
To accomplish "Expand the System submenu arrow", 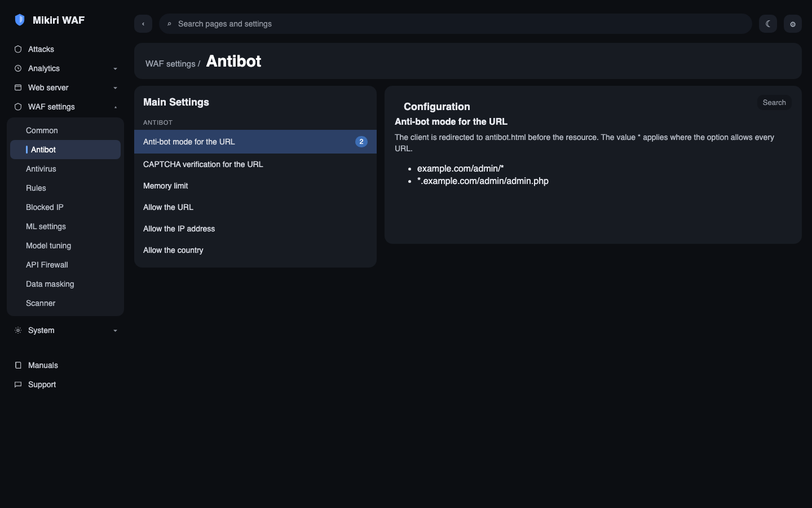I will (x=115, y=331).
